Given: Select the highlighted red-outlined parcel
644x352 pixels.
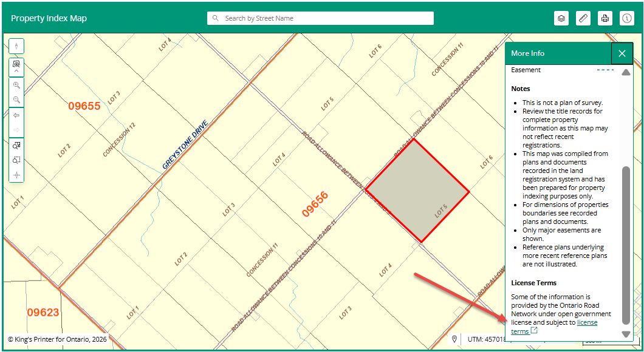Looking at the screenshot, I should (x=417, y=191).
